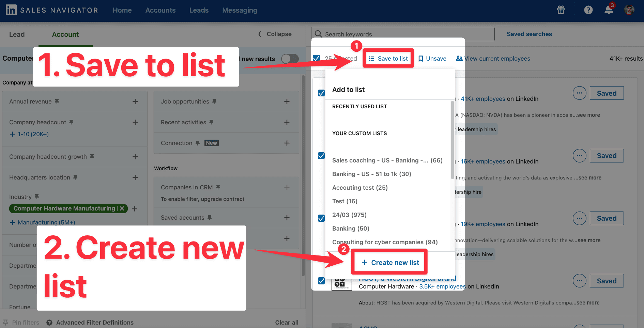The height and width of the screenshot is (328, 644).
Task: Expand the Company headcount growth filter
Action: click(135, 157)
